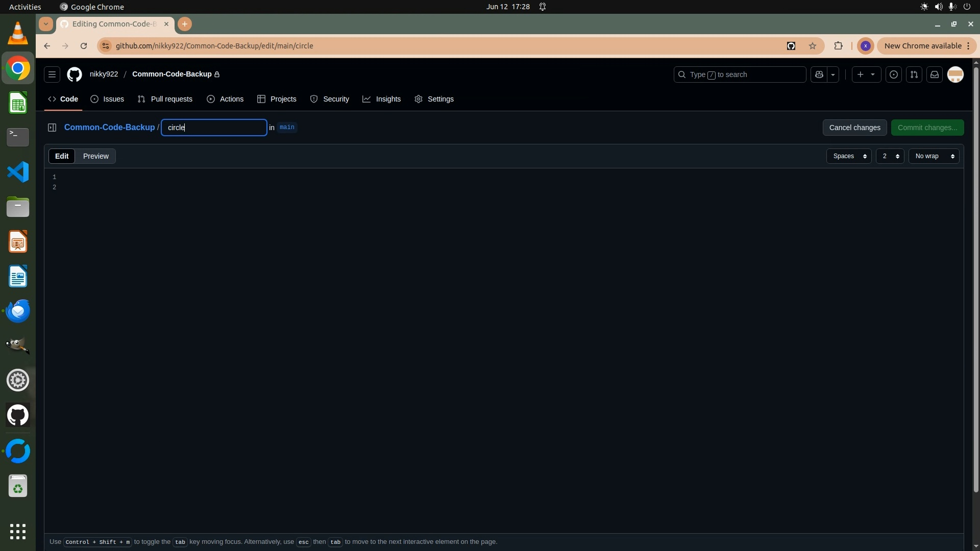Open the indent size 2 dropdown
The width and height of the screenshot is (980, 551).
click(890, 156)
